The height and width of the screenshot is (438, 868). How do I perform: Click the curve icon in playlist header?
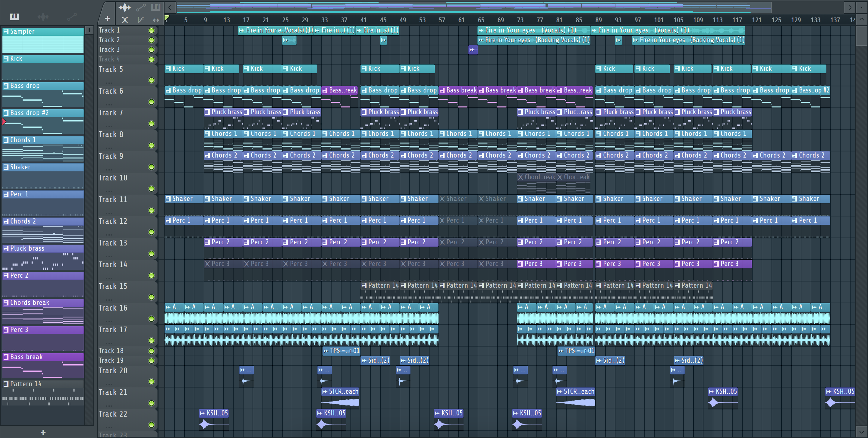[x=141, y=20]
